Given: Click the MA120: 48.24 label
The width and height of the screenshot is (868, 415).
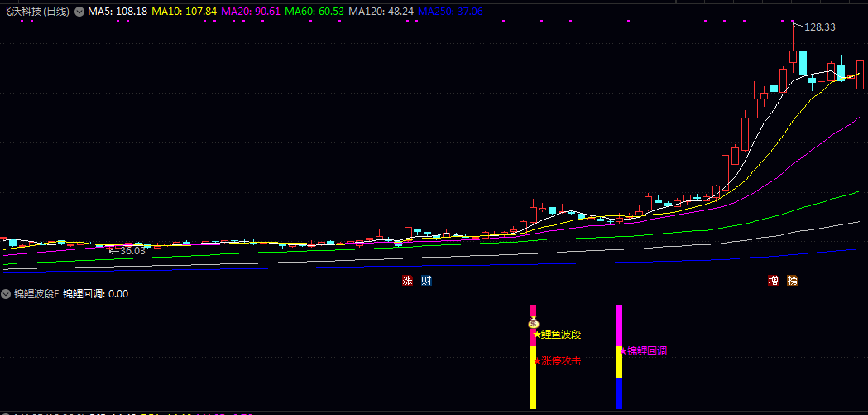Looking at the screenshot, I should tap(381, 11).
